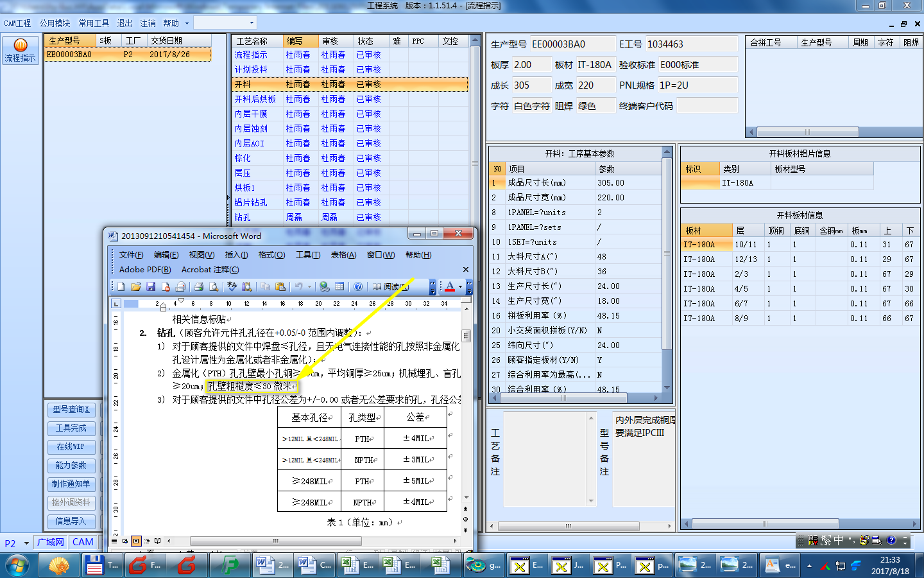The height and width of the screenshot is (578, 924).
Task: Click the New document icon in Word toolbar
Action: [121, 286]
